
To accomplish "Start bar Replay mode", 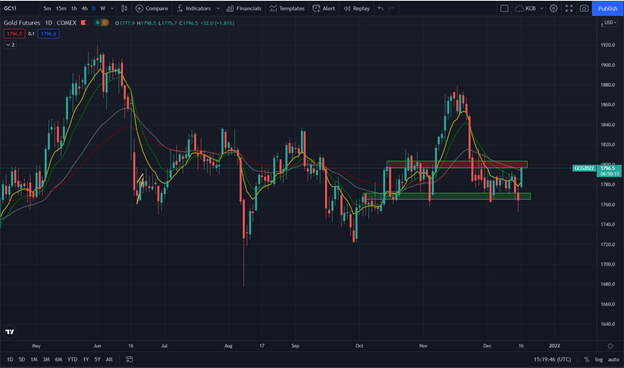I will tap(357, 8).
